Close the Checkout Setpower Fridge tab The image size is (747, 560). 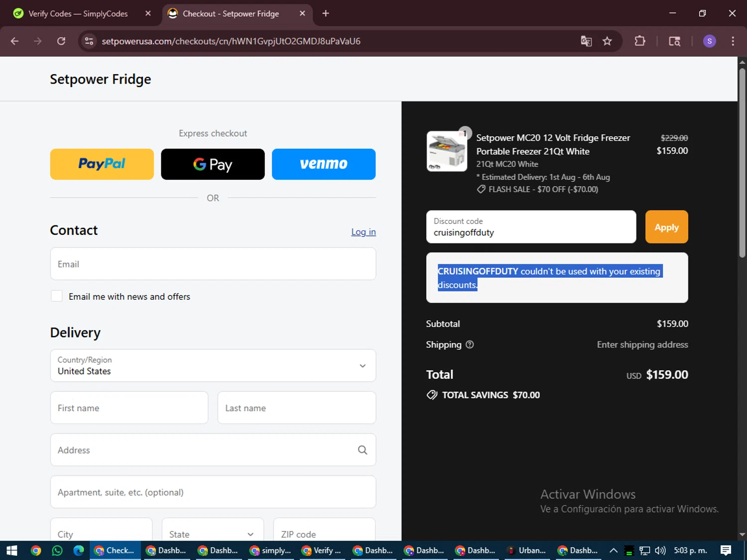(302, 13)
